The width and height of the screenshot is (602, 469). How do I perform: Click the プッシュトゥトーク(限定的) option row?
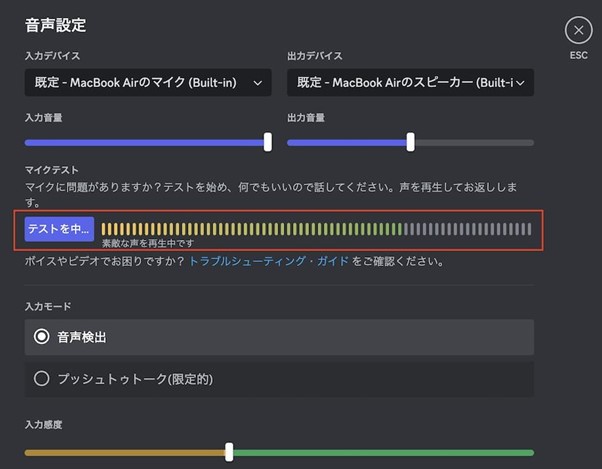(x=279, y=379)
